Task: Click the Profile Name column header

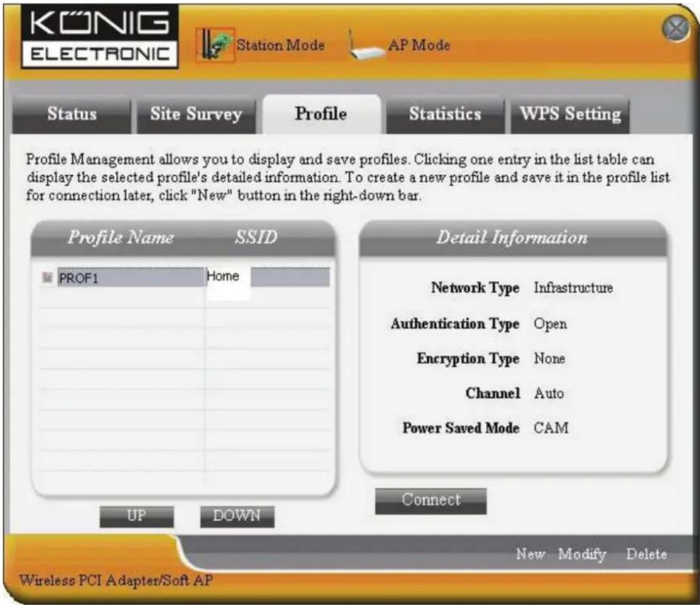Action: pyautogui.click(x=120, y=237)
